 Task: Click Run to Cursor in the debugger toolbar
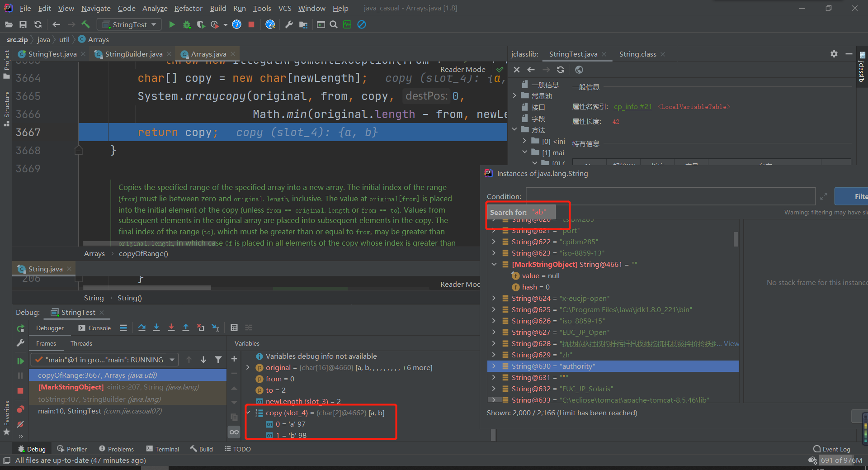[216, 328]
